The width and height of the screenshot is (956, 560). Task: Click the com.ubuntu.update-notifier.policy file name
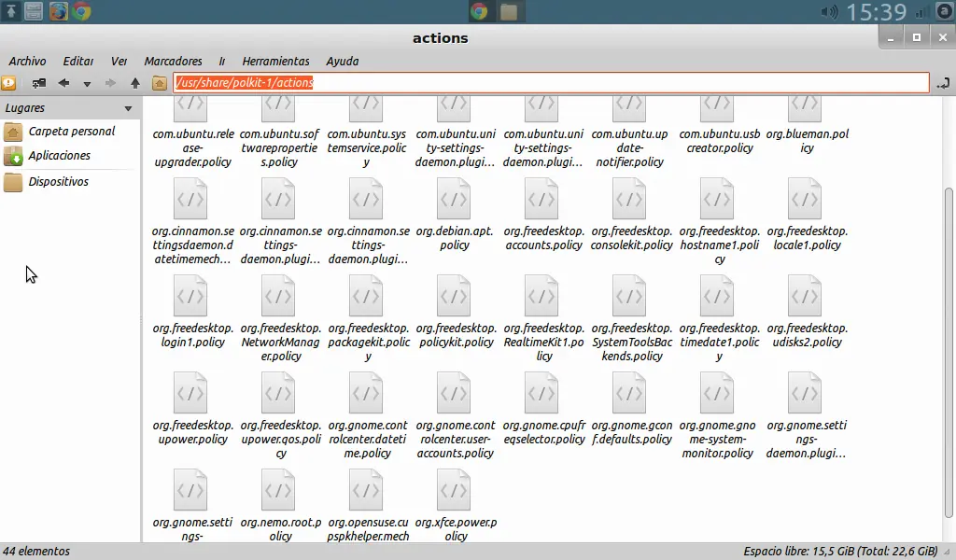[629, 148]
